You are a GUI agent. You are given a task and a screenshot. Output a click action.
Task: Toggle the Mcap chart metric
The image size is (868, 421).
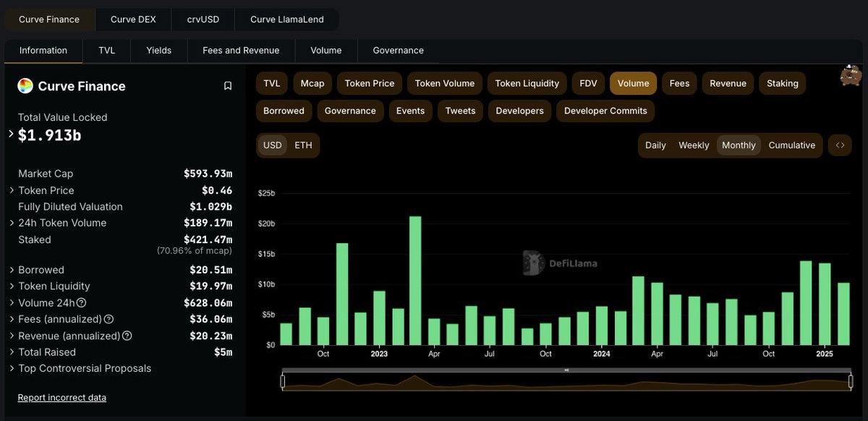(312, 83)
